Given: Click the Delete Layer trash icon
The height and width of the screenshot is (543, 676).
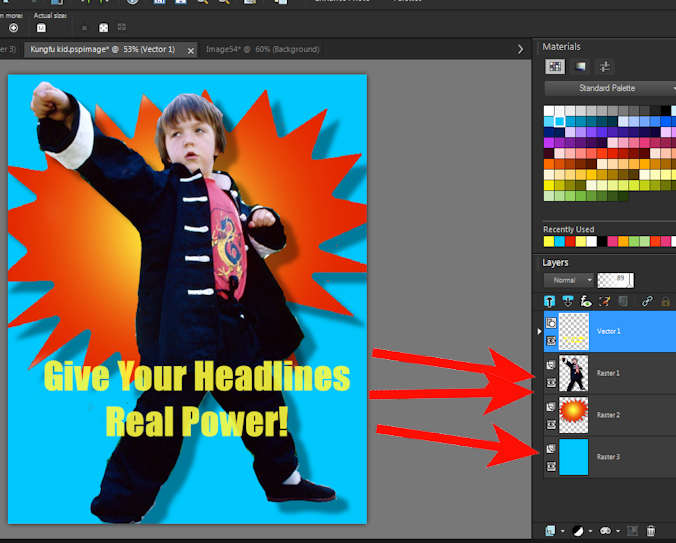Looking at the screenshot, I should tap(651, 531).
